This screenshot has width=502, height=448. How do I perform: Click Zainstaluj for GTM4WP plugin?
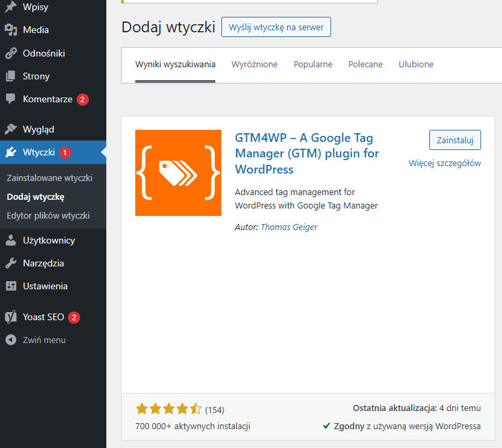[455, 140]
